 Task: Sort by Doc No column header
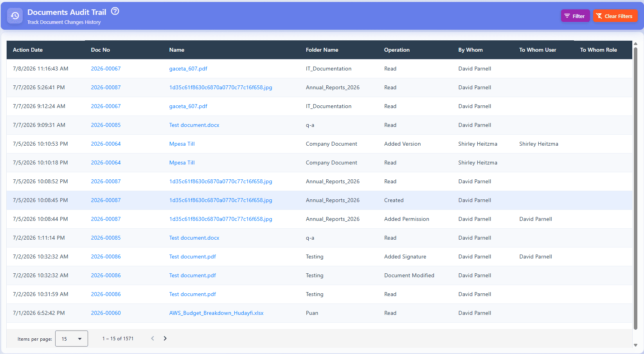[101, 50]
